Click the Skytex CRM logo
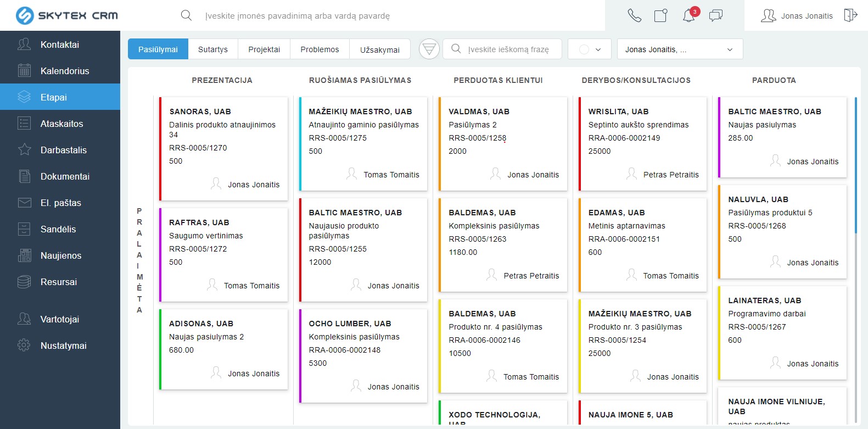868x429 pixels. (67, 15)
